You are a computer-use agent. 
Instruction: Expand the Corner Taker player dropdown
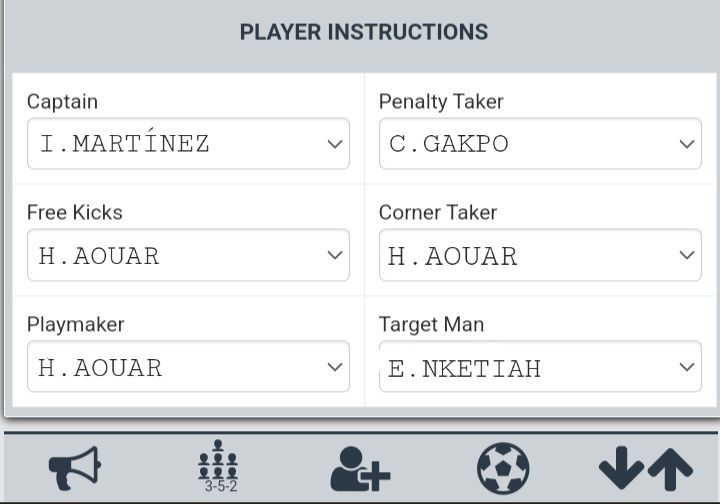coord(540,255)
